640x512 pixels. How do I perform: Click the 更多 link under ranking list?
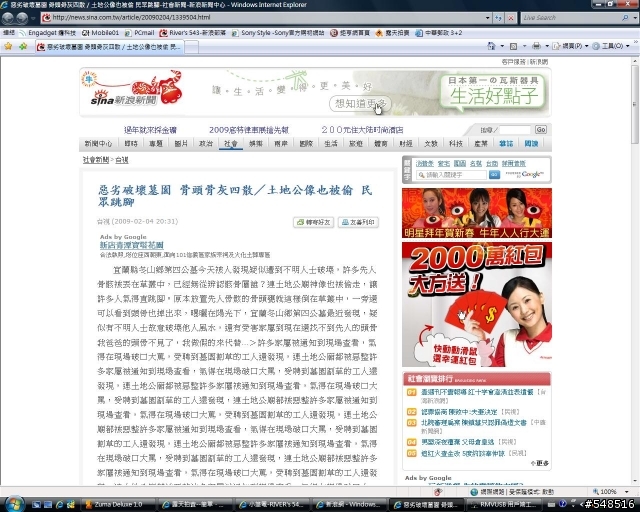540,463
